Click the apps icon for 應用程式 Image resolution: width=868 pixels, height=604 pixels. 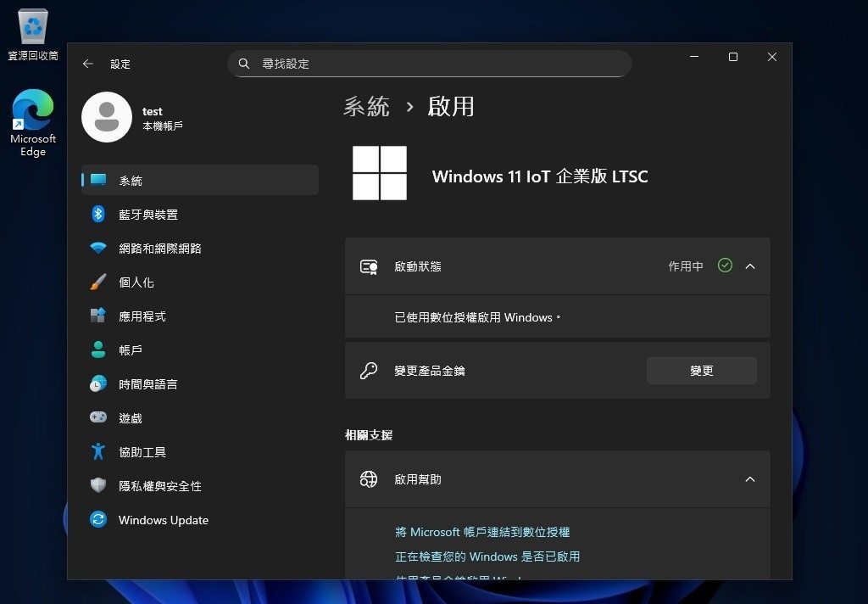(98, 316)
